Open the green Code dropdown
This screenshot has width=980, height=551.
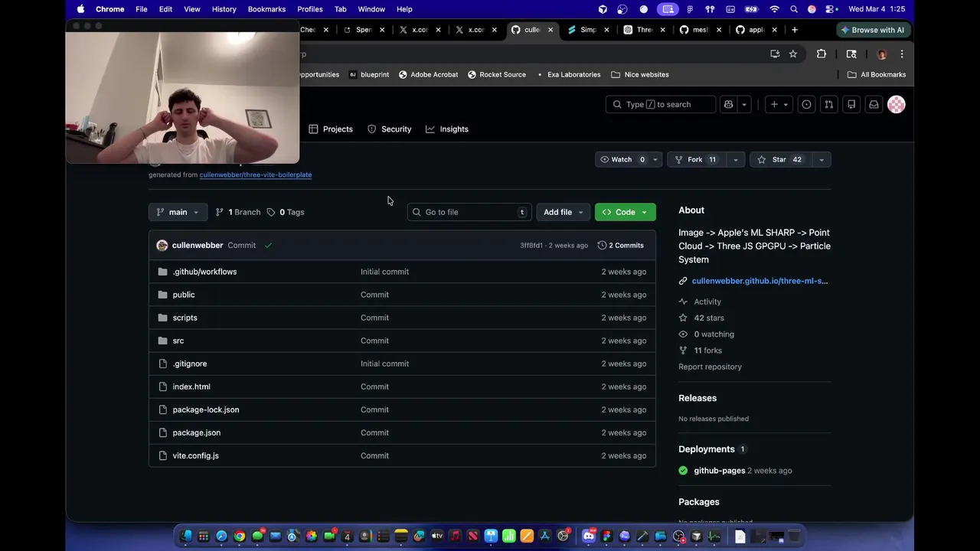(x=626, y=212)
